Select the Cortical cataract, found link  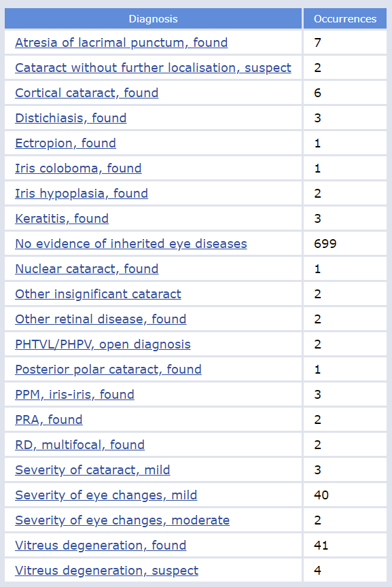coord(87,93)
